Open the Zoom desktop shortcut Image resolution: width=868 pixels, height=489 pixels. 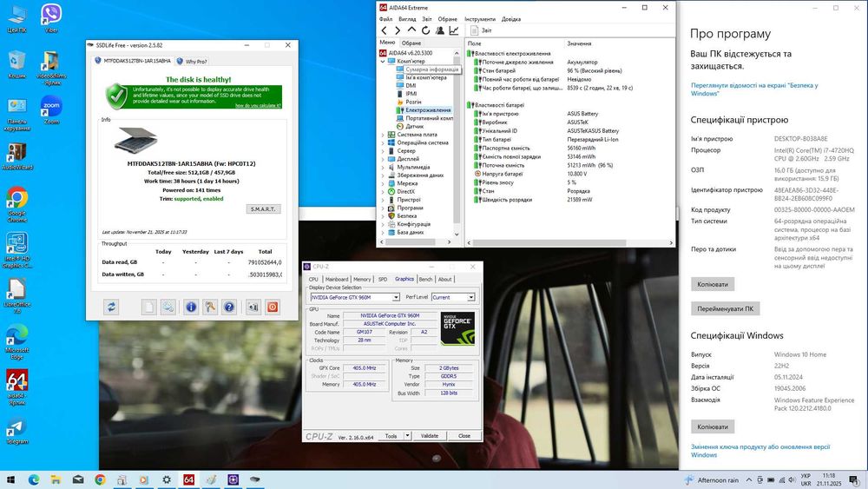pos(51,109)
